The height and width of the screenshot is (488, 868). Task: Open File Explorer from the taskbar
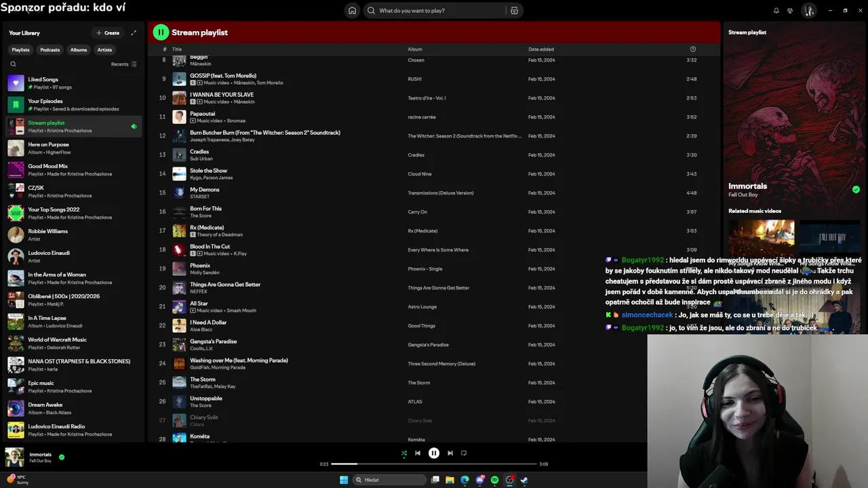[450, 480]
